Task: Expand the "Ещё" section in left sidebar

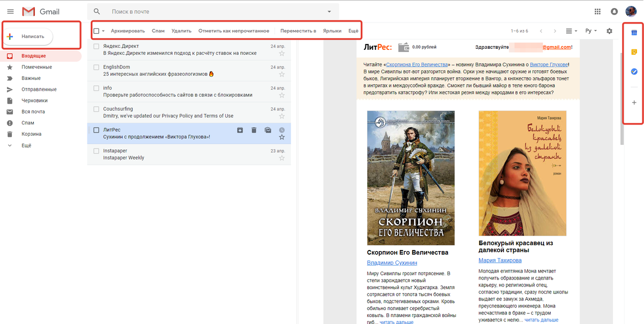Action: [x=26, y=145]
